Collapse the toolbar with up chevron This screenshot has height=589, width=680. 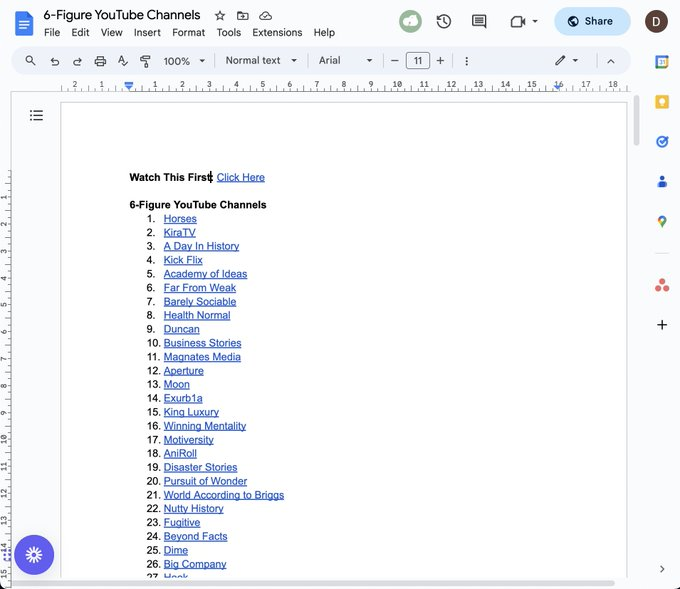coord(611,61)
